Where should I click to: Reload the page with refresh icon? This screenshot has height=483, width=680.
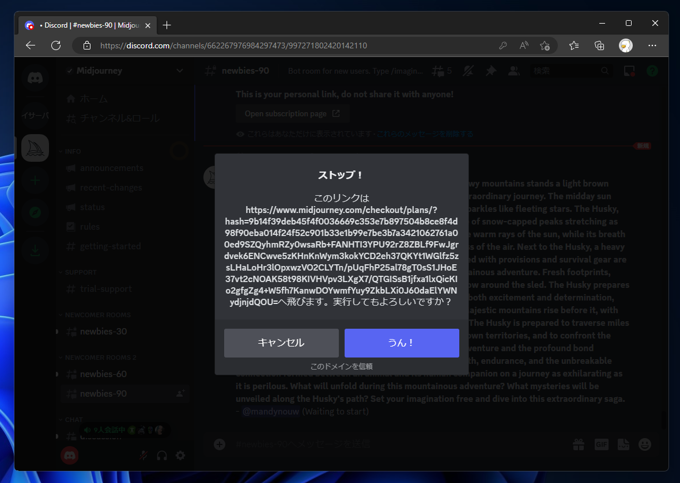point(56,46)
